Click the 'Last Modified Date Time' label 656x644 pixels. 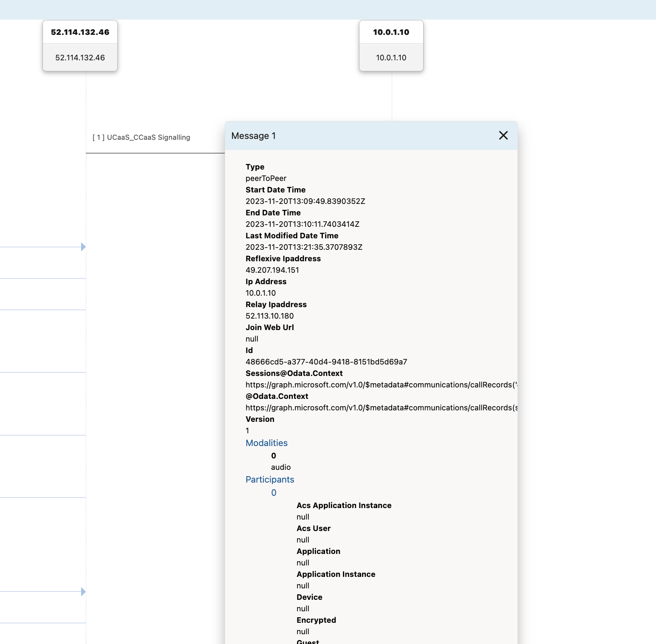tap(292, 236)
